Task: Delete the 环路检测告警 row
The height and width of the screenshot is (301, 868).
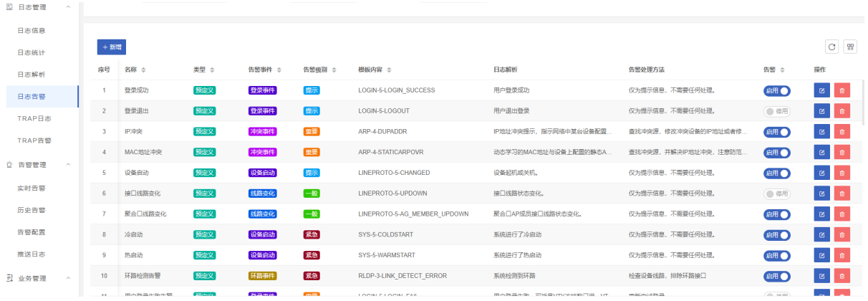Action: [x=842, y=276]
